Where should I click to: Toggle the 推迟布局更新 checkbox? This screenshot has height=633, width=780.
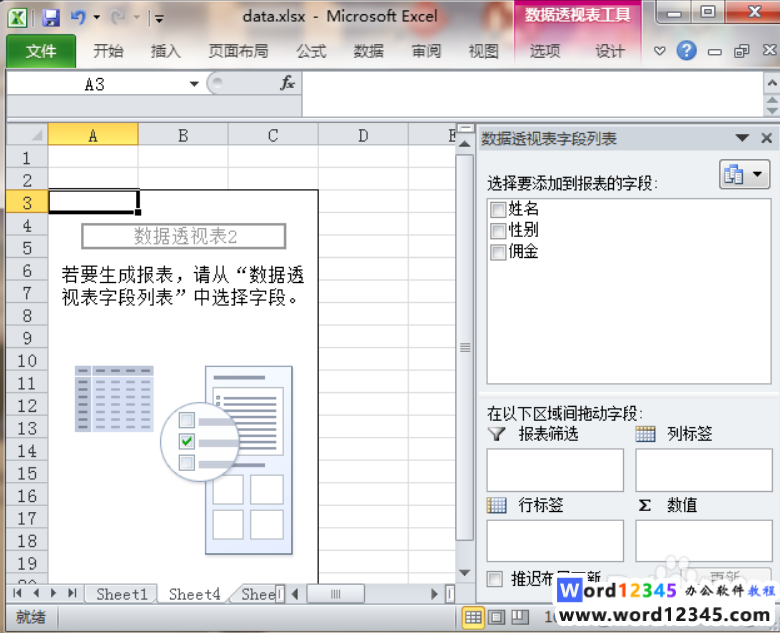[494, 579]
